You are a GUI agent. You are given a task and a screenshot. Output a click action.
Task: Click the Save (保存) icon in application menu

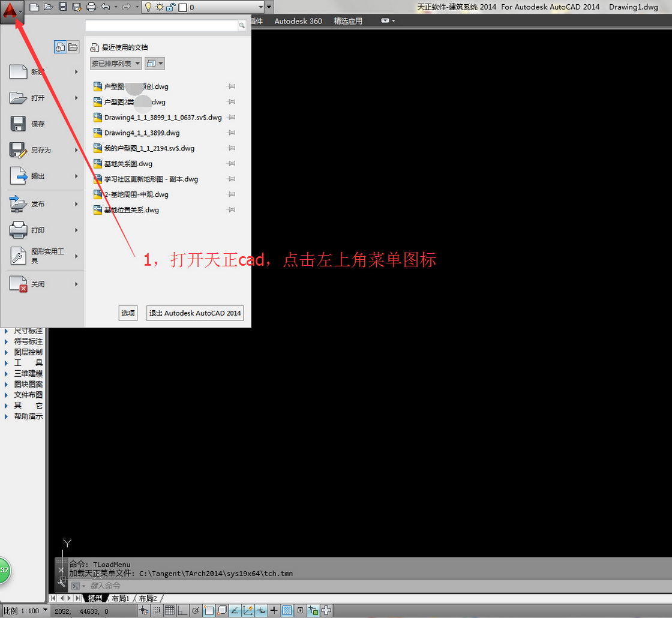click(x=18, y=124)
